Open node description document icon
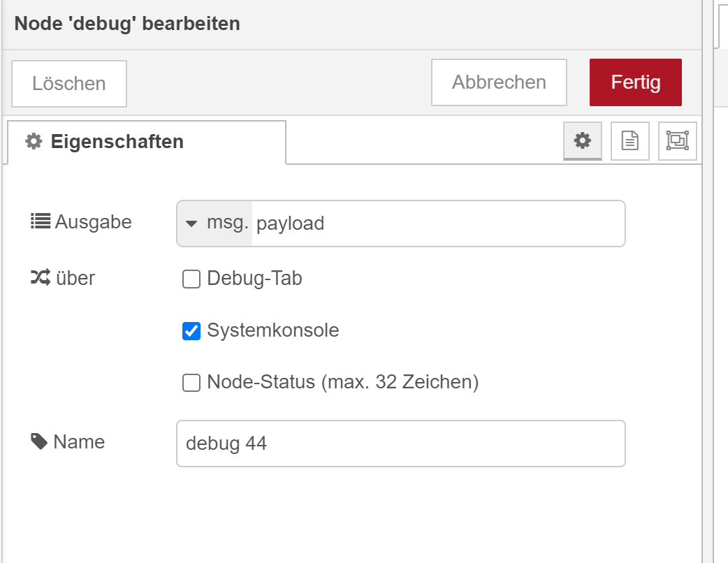 click(630, 141)
